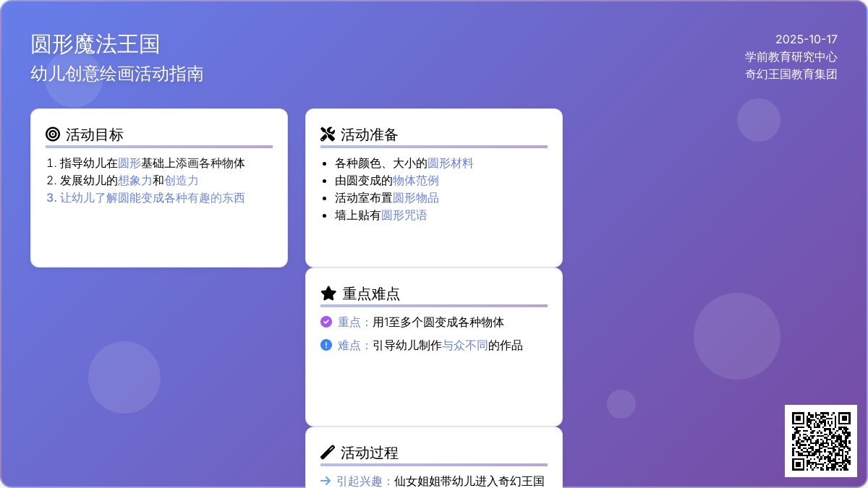Click the 圆形物品 highlighted link
Viewport: 868px width, 488px height.
pyautogui.click(x=415, y=197)
